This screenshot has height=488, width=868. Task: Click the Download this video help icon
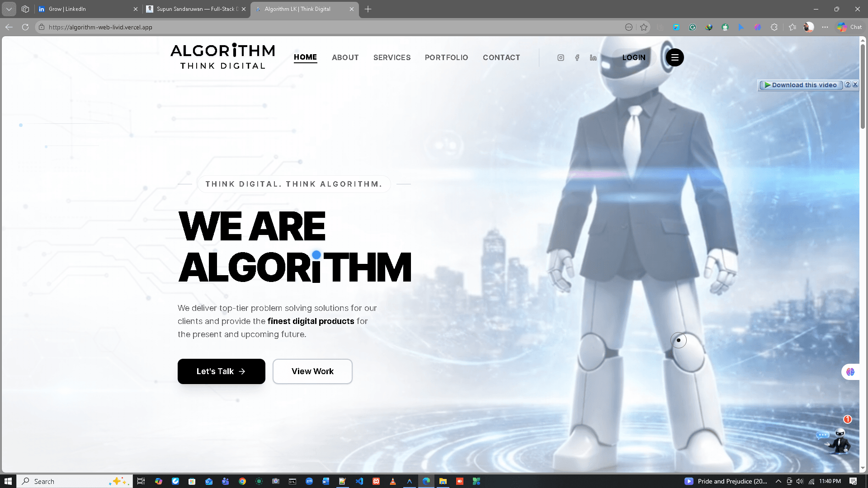848,84
